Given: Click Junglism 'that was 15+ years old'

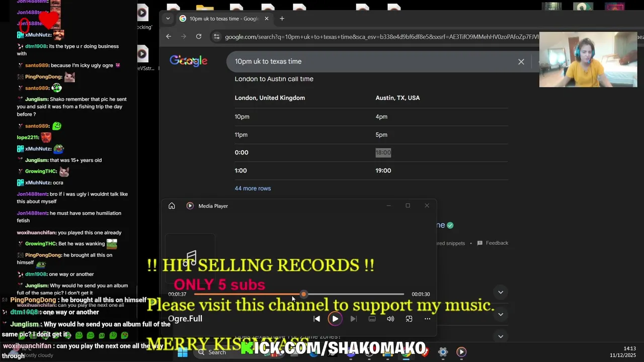Looking at the screenshot, I should [59, 160].
